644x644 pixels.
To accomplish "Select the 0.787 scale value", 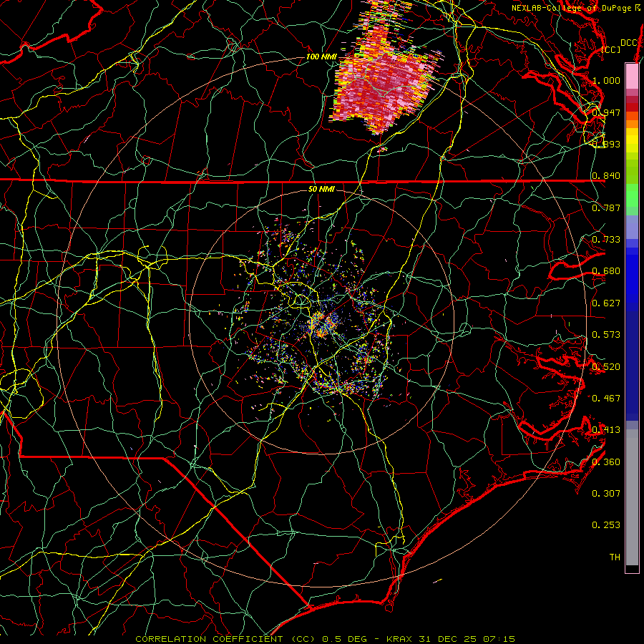I will pos(606,208).
